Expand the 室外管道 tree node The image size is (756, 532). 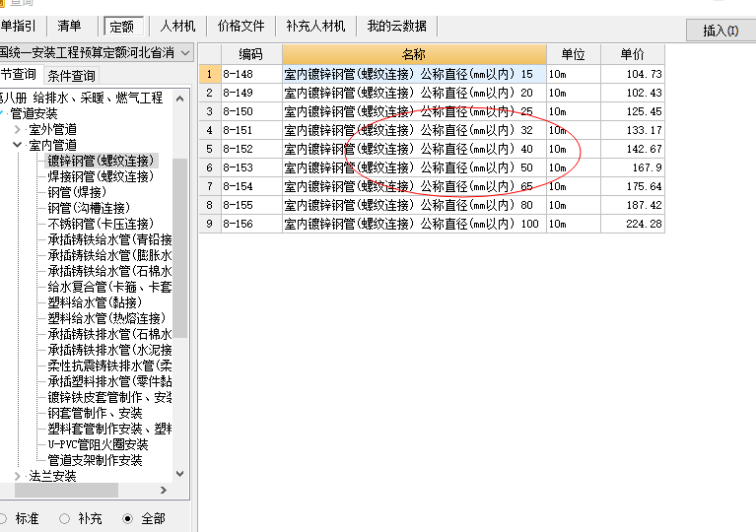18,130
